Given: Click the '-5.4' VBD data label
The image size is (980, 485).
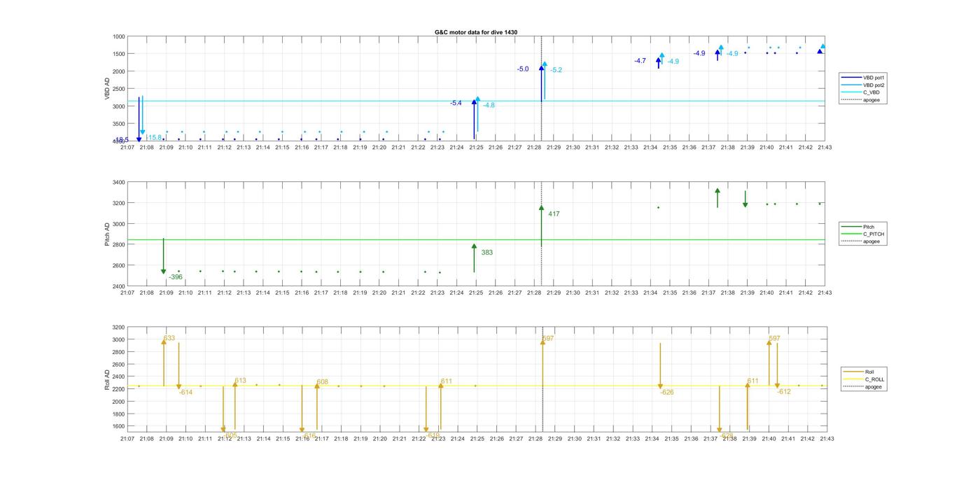Looking at the screenshot, I should point(456,103).
